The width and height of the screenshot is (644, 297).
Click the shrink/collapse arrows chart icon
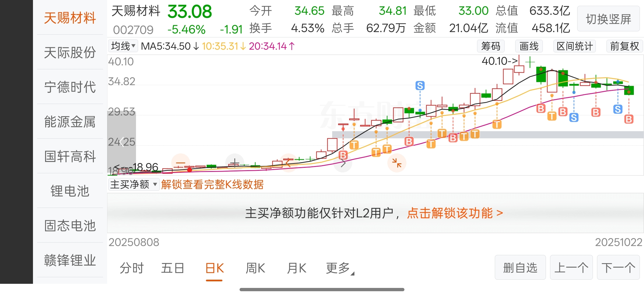397,163
